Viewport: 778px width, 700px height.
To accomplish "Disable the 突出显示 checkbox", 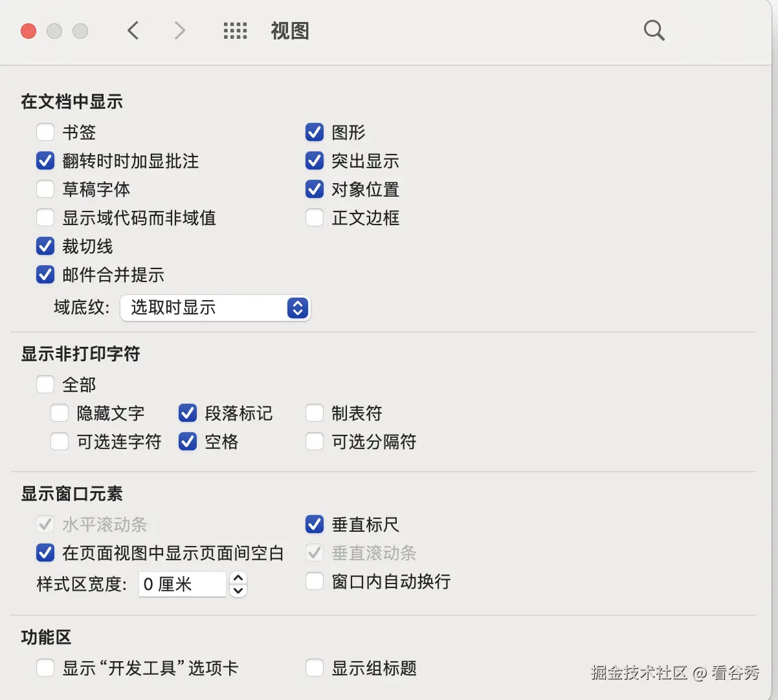I will point(315,160).
